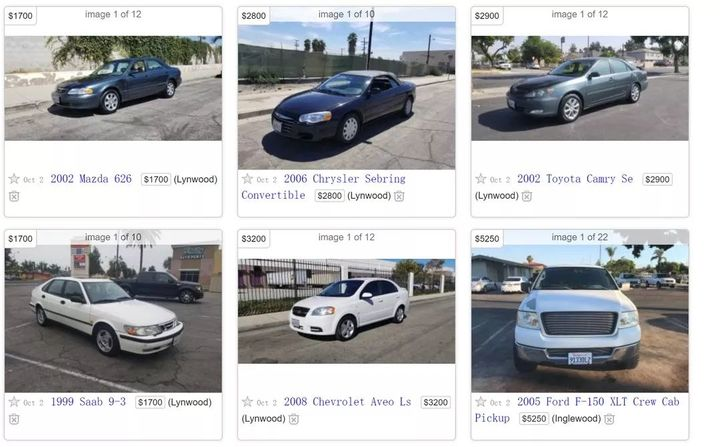Hide the Chevrolet Aveo Ls posting

294,419
